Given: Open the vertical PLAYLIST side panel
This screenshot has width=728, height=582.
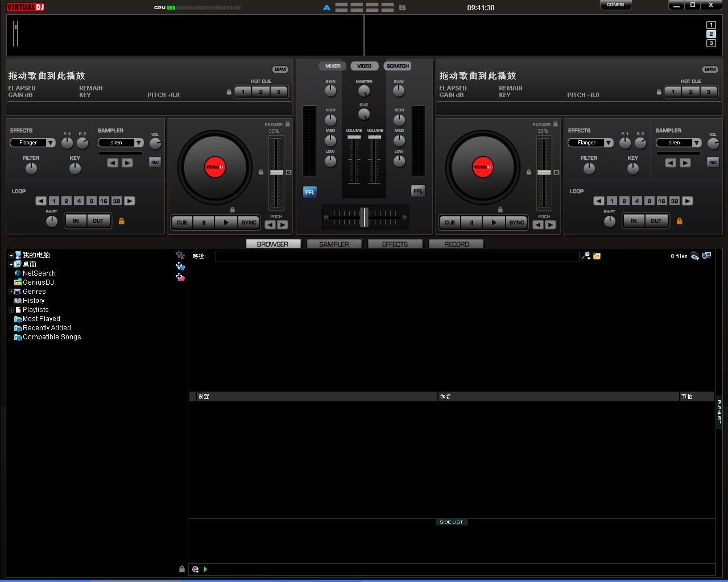Looking at the screenshot, I should (719, 411).
